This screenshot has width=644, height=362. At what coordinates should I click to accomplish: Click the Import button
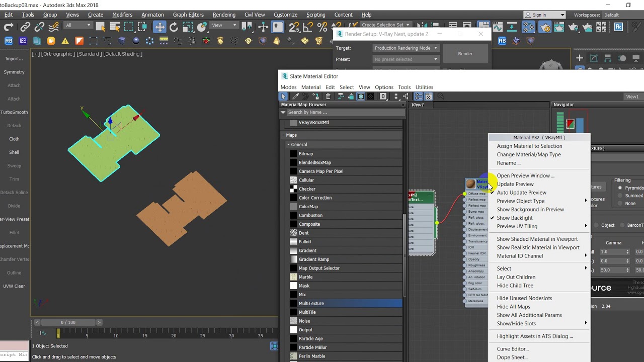14,59
